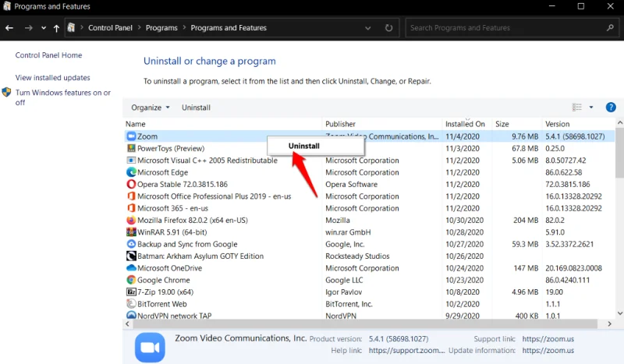This screenshot has height=364, width=624.
Task: Click the list scroll up arrow
Action: [x=619, y=122]
